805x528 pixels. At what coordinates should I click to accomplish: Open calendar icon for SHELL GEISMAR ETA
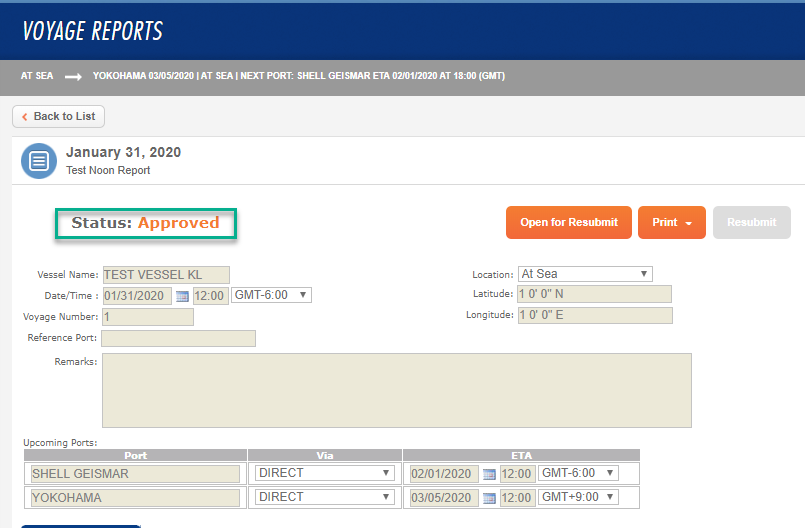(489, 474)
